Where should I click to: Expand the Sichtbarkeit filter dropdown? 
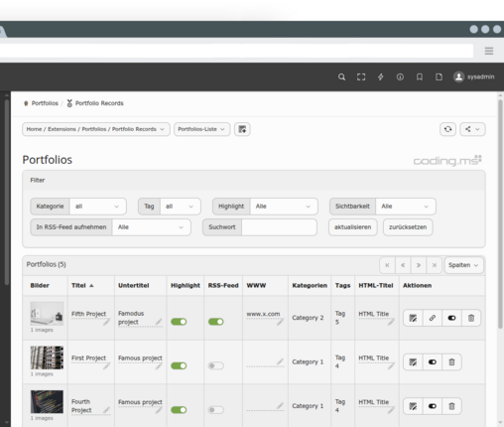click(406, 207)
